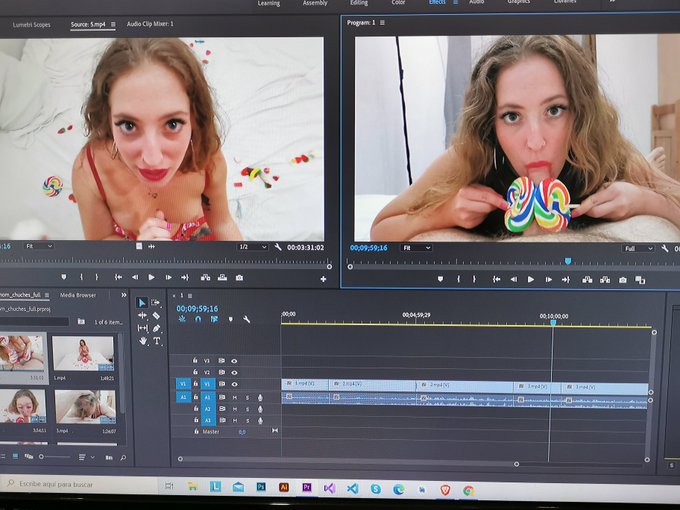Toggle V3 track output eye
This screenshot has width=680, height=510.
tap(234, 361)
